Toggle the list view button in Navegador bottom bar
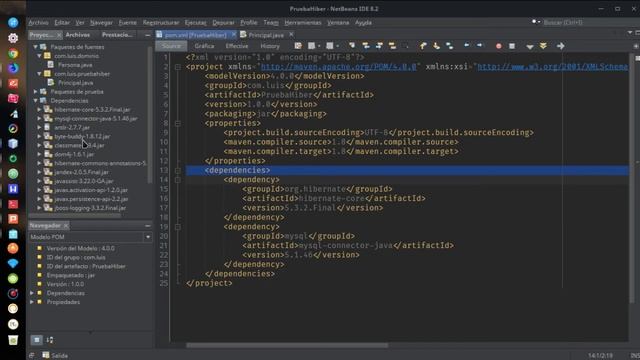 tap(36, 340)
